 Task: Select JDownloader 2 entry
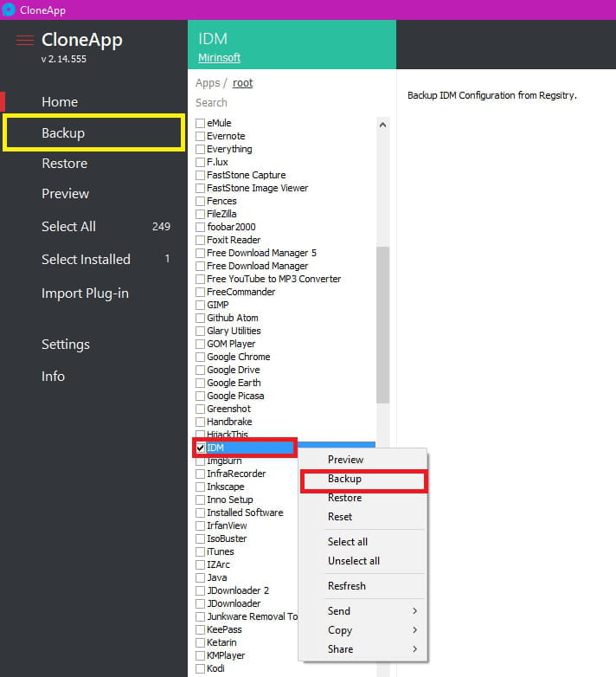[x=238, y=590]
